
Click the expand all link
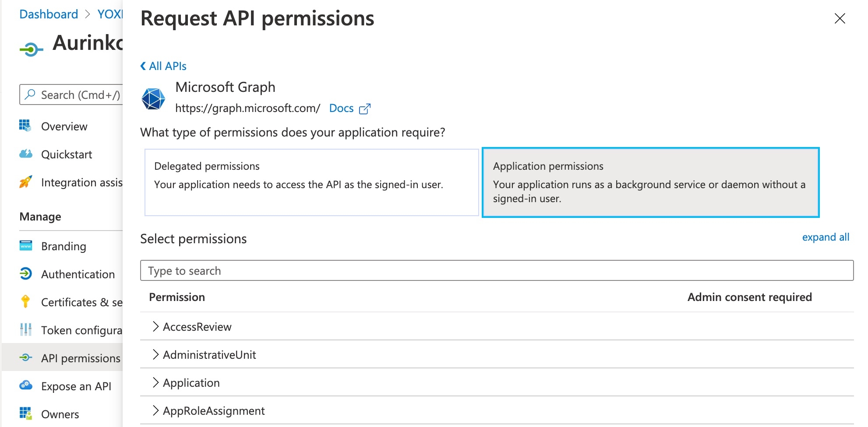tap(826, 237)
